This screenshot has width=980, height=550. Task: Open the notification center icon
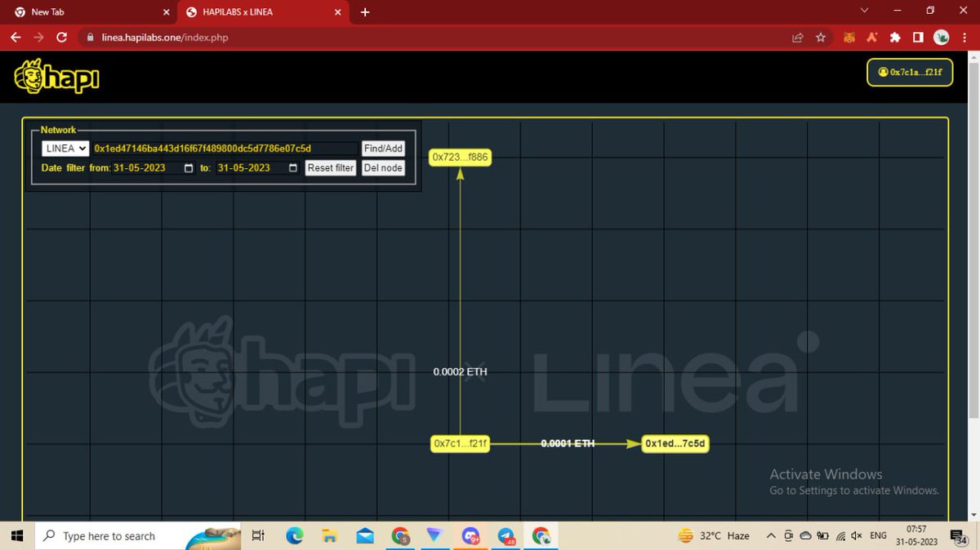[960, 535]
